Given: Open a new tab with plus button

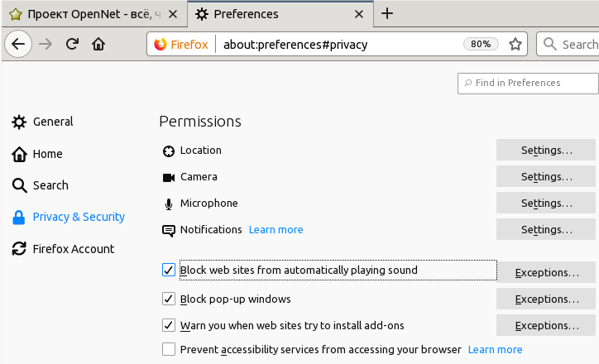Looking at the screenshot, I should pos(387,14).
